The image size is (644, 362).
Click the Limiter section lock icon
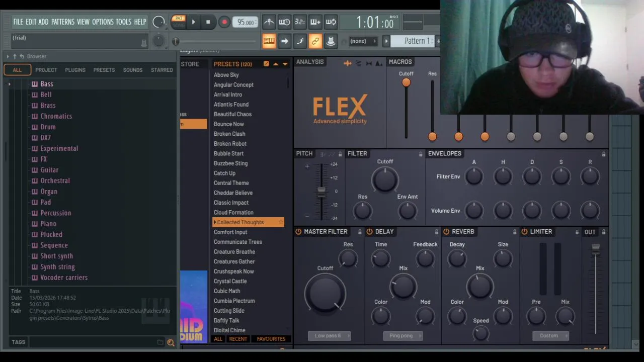(x=577, y=232)
